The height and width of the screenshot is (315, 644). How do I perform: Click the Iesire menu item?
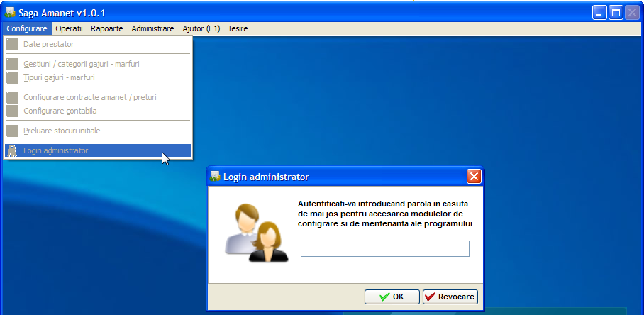pyautogui.click(x=238, y=29)
